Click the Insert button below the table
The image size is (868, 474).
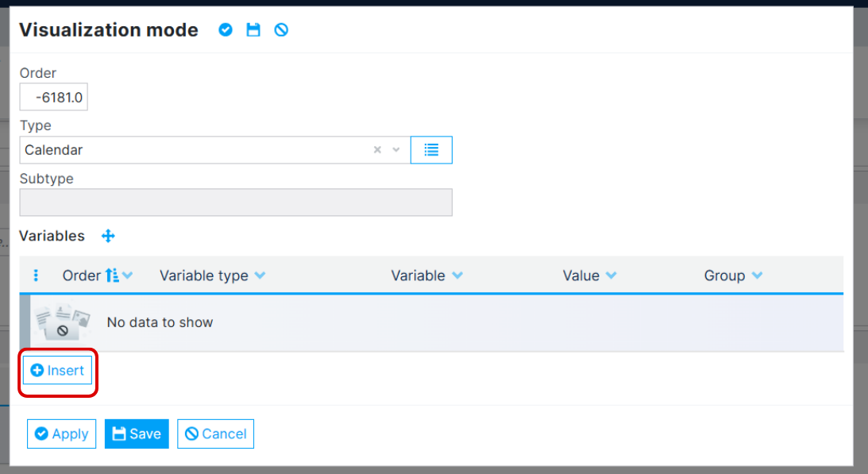point(56,370)
